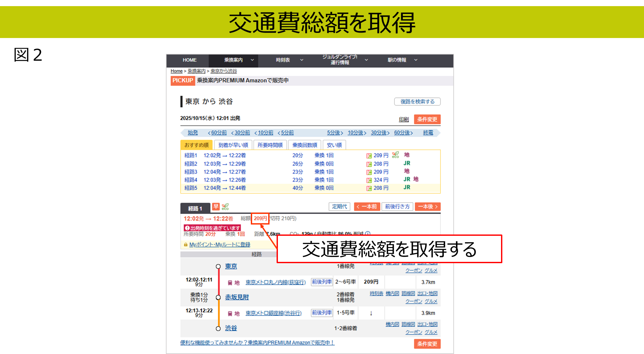Click the orange 早 badge beside 経路 1 tab

click(216, 206)
